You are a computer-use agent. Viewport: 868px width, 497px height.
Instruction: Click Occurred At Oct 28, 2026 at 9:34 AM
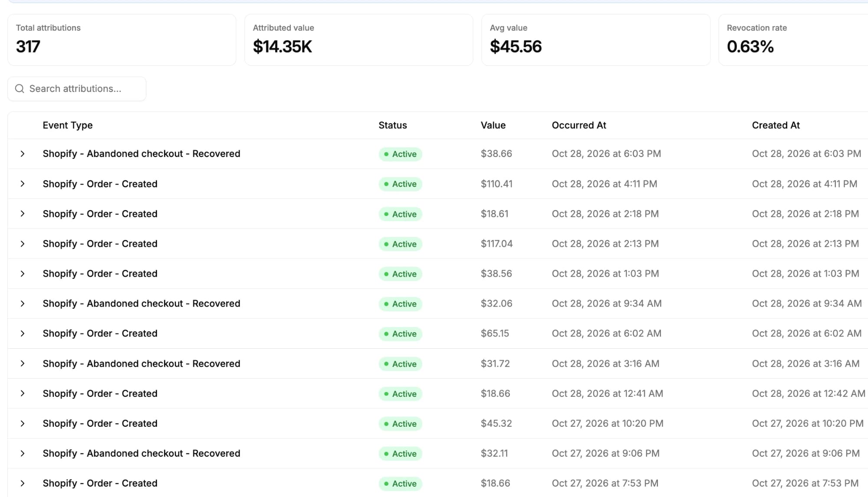click(607, 304)
